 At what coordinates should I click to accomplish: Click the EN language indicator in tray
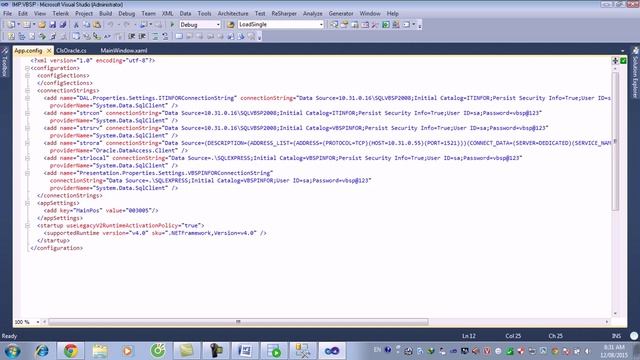[x=377, y=350]
